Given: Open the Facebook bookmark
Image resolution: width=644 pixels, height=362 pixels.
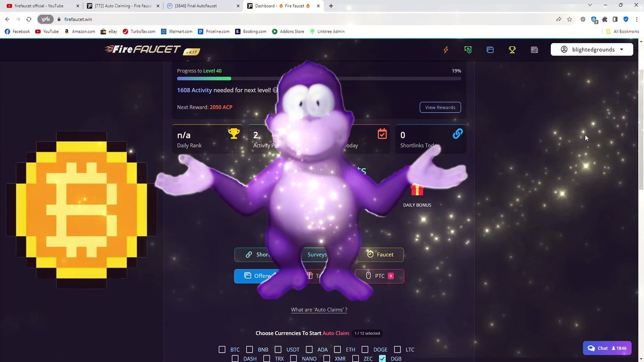Looking at the screenshot, I should click(17, 31).
